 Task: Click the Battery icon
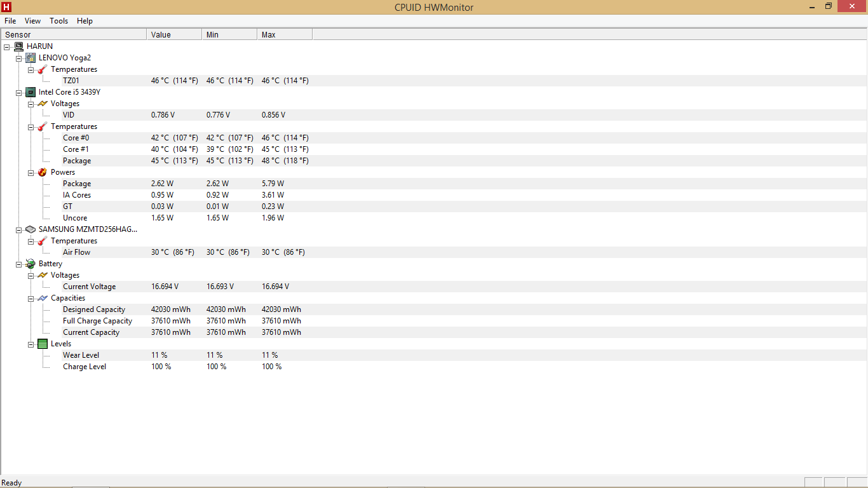click(x=31, y=264)
